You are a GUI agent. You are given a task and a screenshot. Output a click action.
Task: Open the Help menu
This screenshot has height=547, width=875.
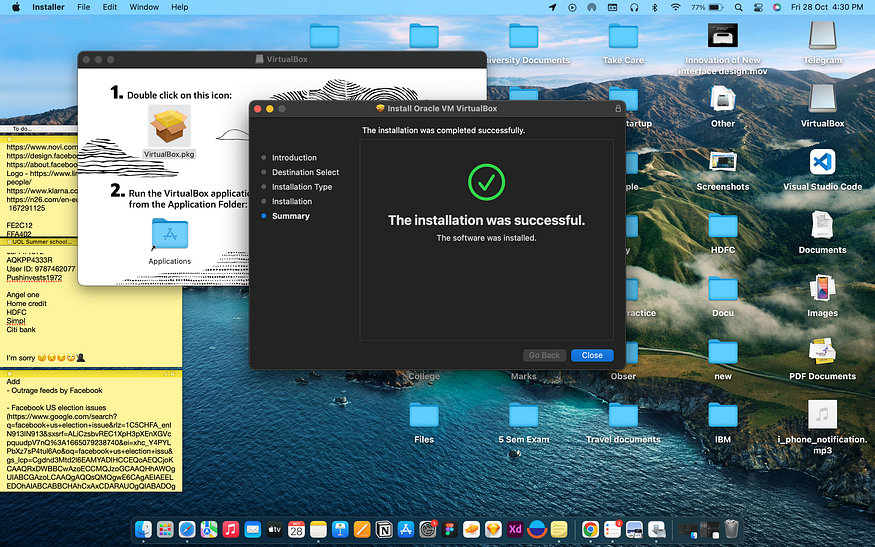tap(180, 7)
